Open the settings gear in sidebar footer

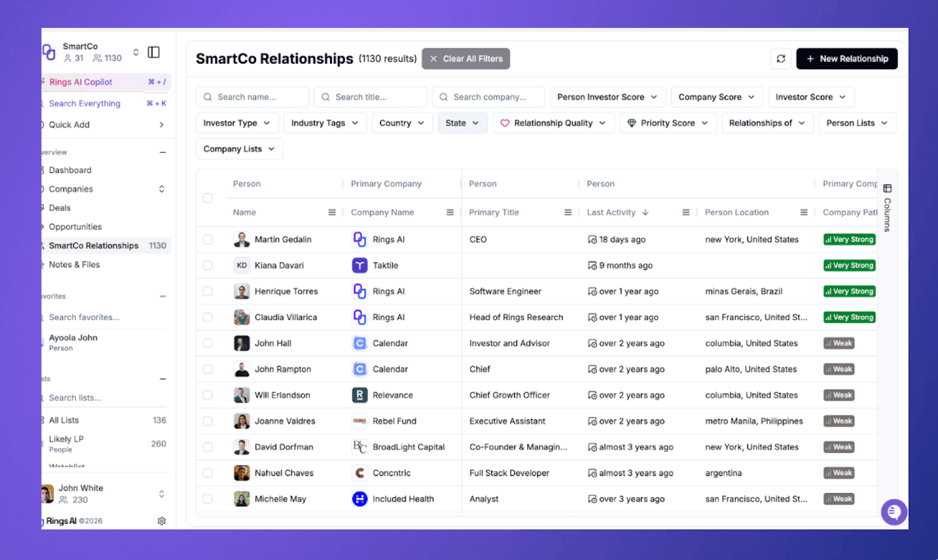pyautogui.click(x=162, y=521)
